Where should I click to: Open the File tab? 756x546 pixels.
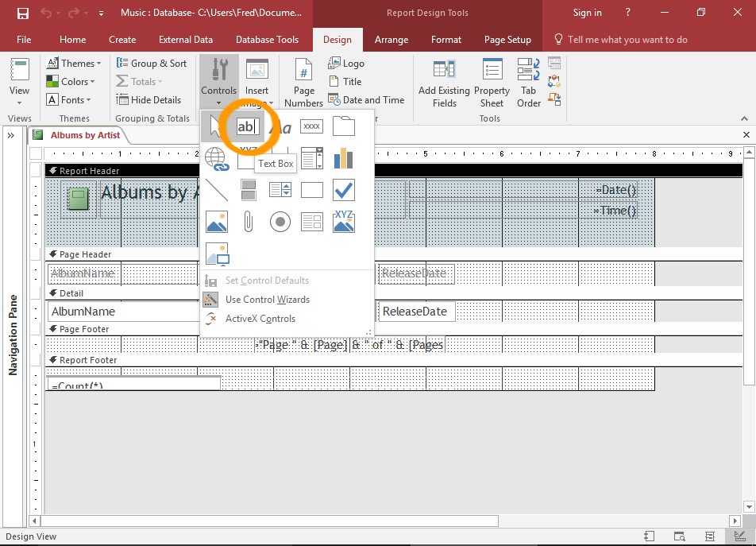pos(24,40)
